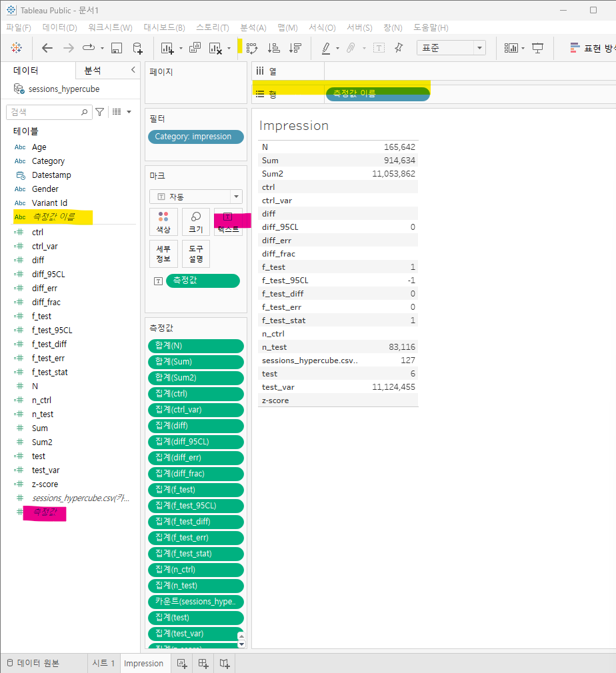Open the replay speed options arrow

tap(102, 48)
